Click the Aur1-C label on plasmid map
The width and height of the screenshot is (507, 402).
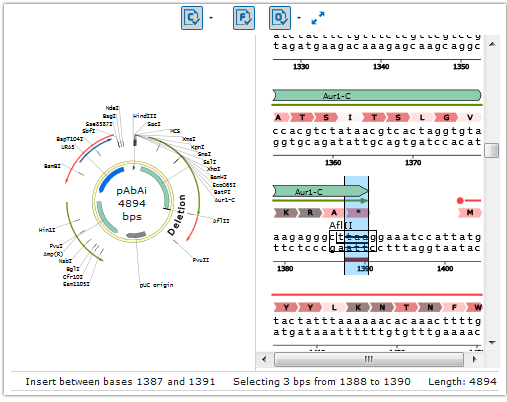(x=224, y=200)
